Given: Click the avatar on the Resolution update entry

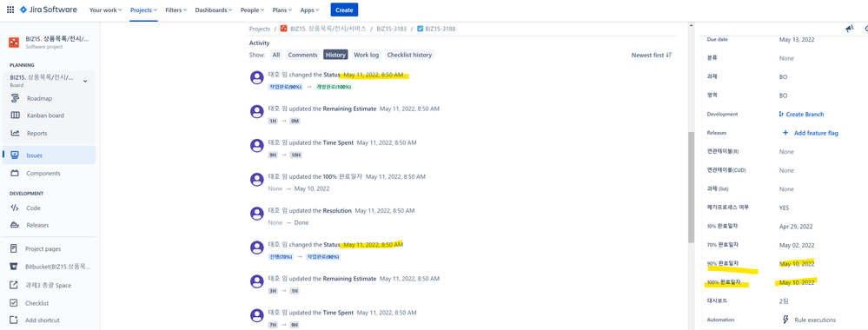Looking at the screenshot, I should pyautogui.click(x=256, y=214).
